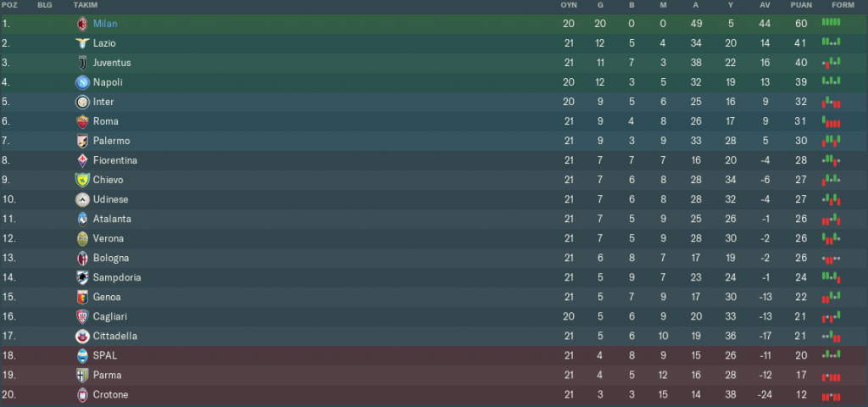Sort by the OYN column header
The image size is (868, 407).
pyautogui.click(x=569, y=5)
